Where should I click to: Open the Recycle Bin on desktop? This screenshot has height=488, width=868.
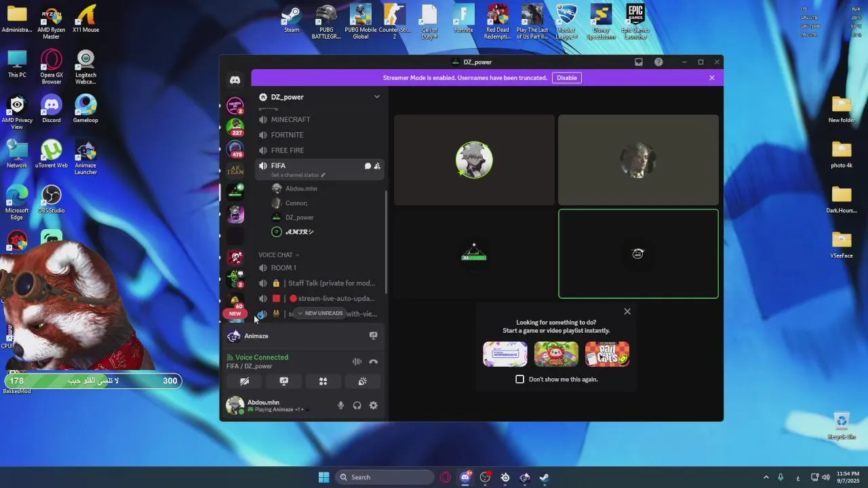point(842,426)
